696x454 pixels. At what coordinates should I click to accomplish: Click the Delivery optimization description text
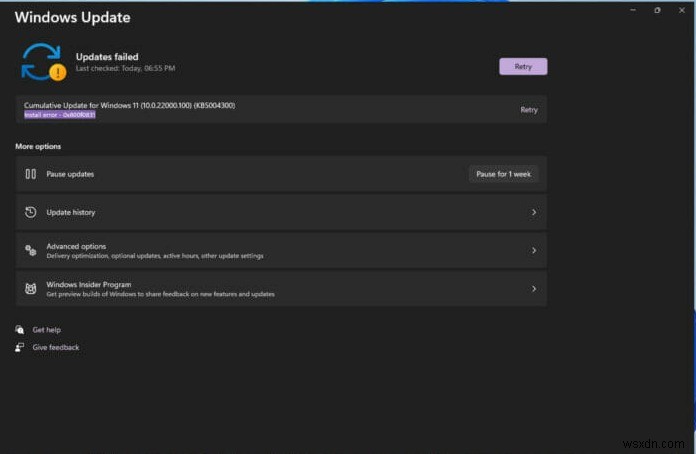[x=155, y=256]
